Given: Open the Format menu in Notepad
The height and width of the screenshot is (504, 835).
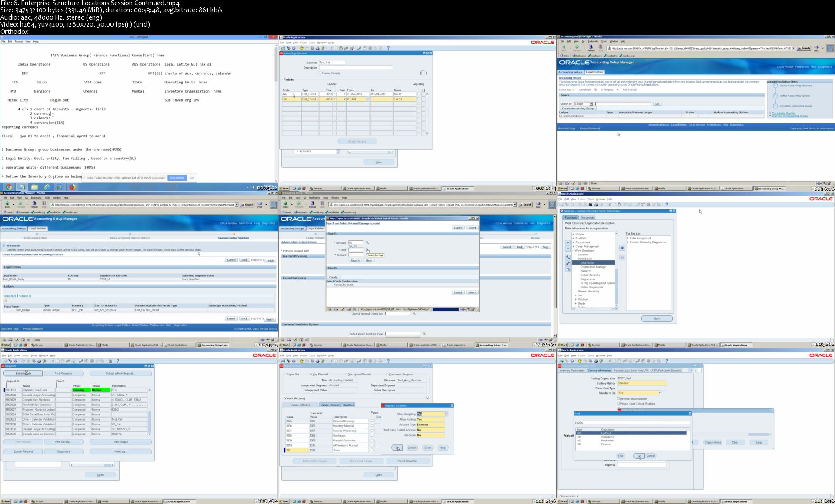Looking at the screenshot, I should 19,42.
